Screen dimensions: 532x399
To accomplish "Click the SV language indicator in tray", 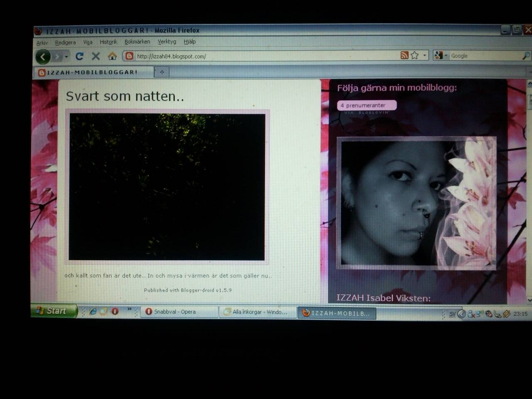I will [452, 314].
